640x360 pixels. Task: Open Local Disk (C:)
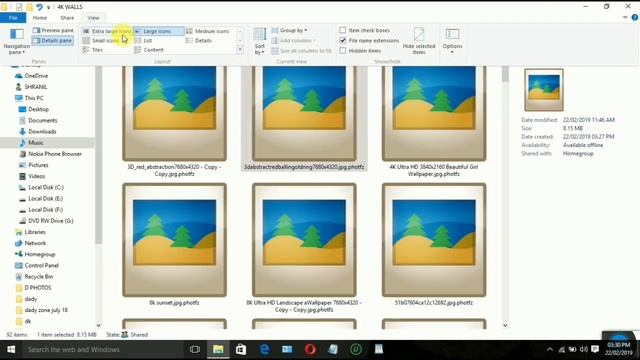(41, 187)
